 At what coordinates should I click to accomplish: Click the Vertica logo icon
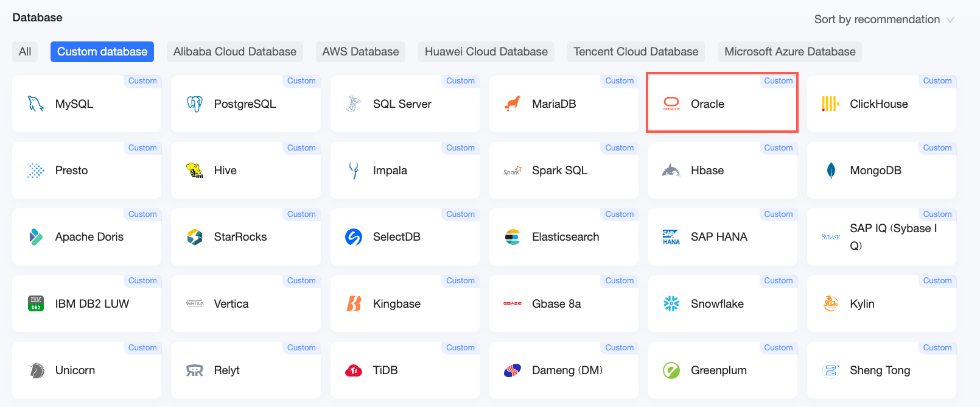(x=195, y=303)
